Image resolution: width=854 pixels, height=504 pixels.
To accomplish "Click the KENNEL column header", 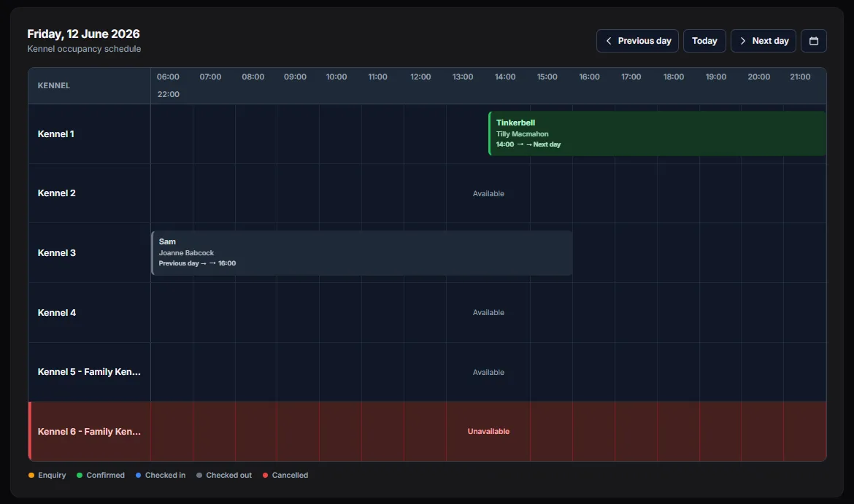I will (53, 85).
